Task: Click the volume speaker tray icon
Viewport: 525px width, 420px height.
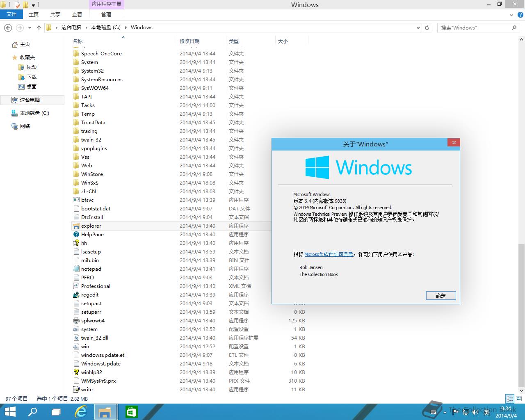Action: point(476,412)
